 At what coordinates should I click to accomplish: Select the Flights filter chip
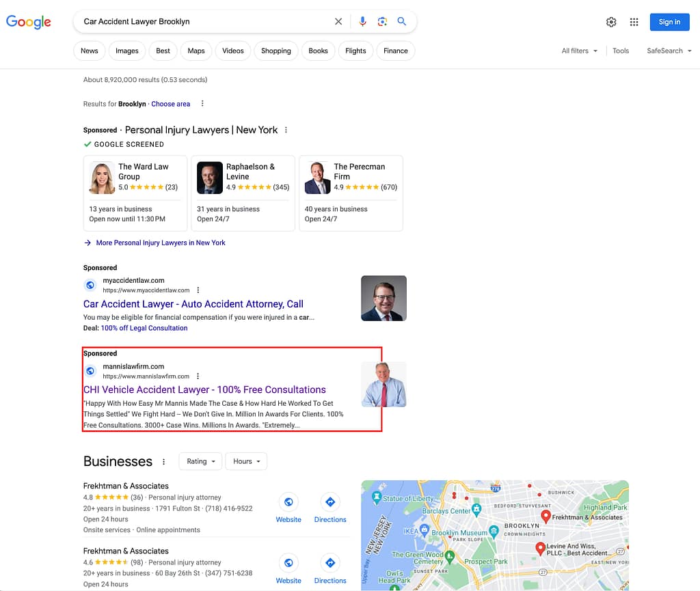(355, 51)
